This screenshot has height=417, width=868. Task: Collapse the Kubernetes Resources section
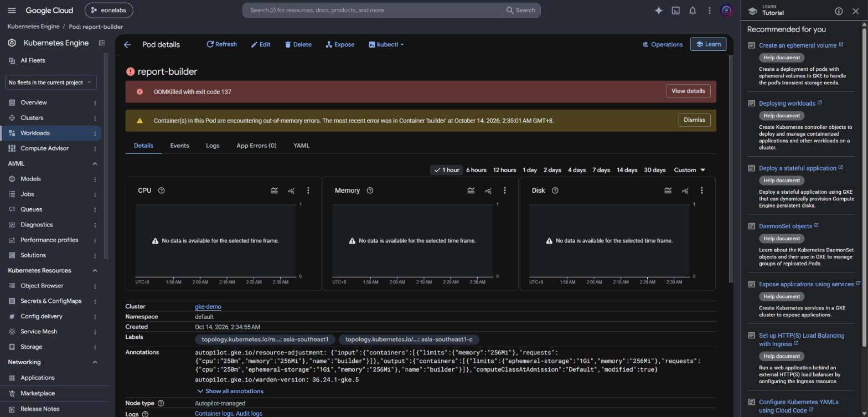pyautogui.click(x=95, y=271)
